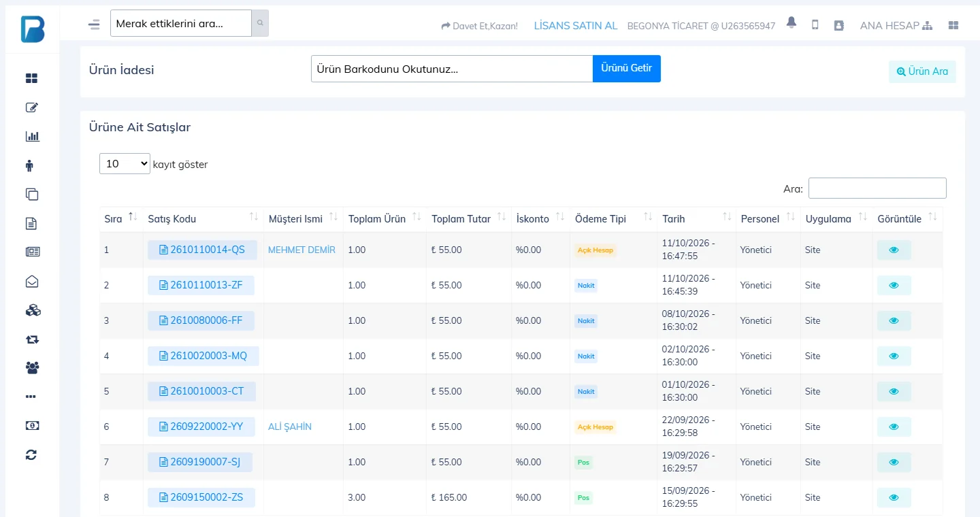Open the dashboard grid icon in sidebar
The width and height of the screenshot is (980, 517).
tap(32, 78)
